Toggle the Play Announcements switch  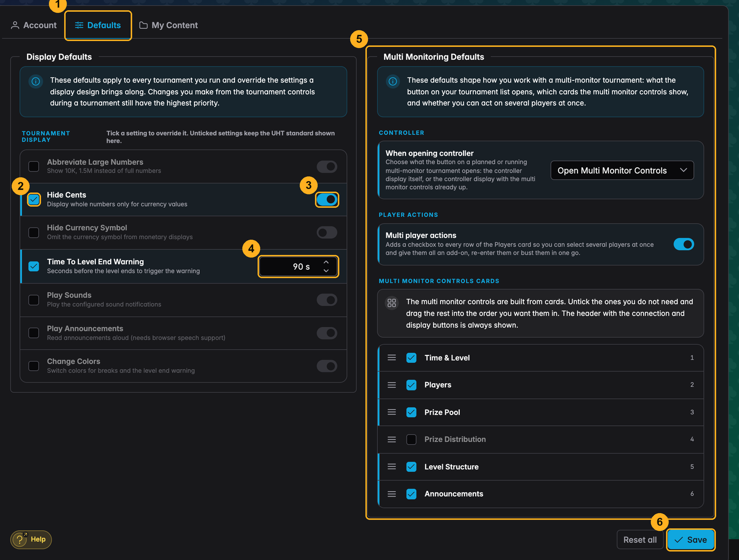pos(327,333)
